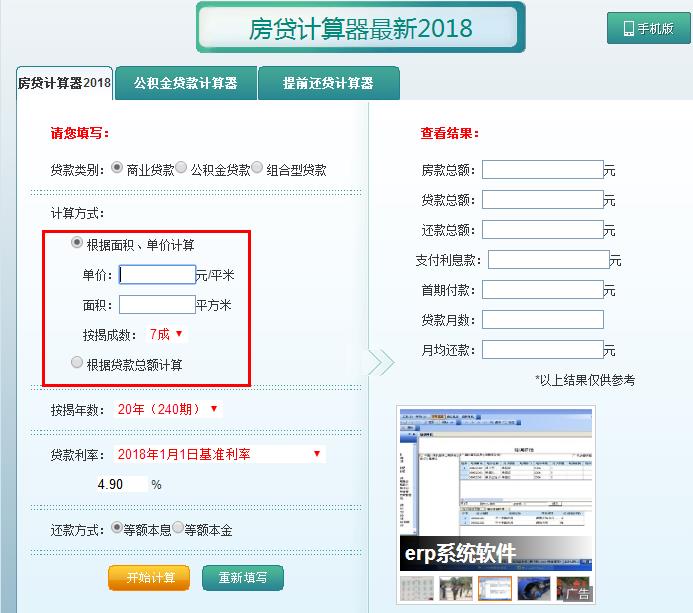The image size is (693, 613).
Task: Select the 公积金贷款 radio button
Action: pyautogui.click(x=181, y=168)
